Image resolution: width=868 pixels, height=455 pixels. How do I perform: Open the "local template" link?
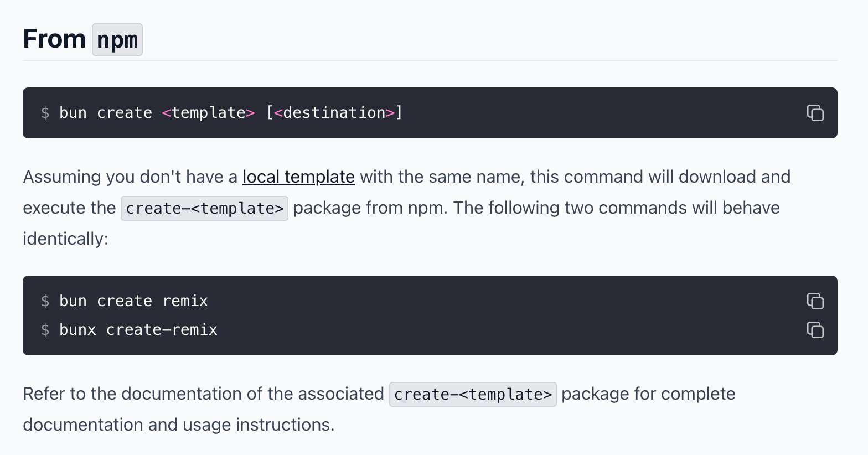coord(298,177)
